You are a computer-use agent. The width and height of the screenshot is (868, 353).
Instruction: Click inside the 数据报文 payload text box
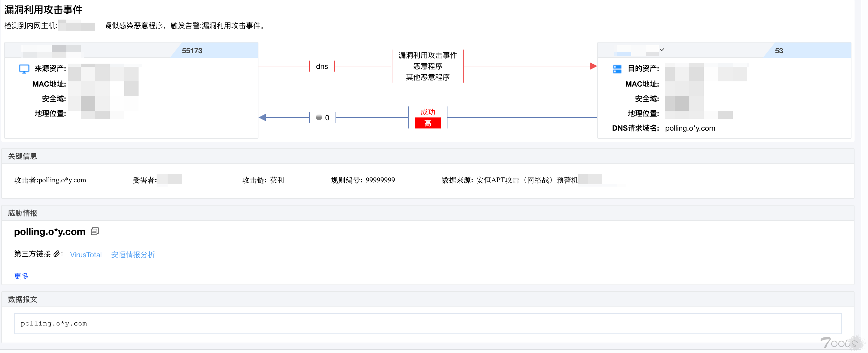(x=428, y=323)
